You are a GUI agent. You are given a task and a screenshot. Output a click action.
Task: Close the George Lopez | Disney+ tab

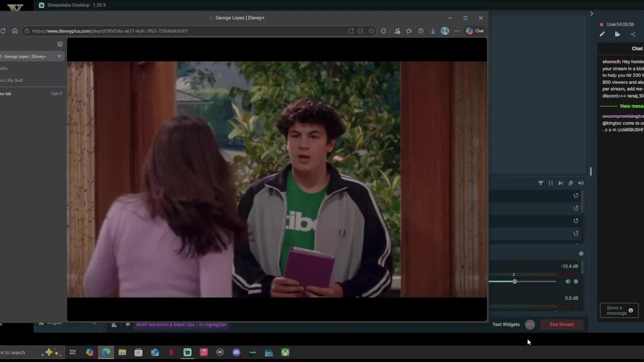coord(59,56)
